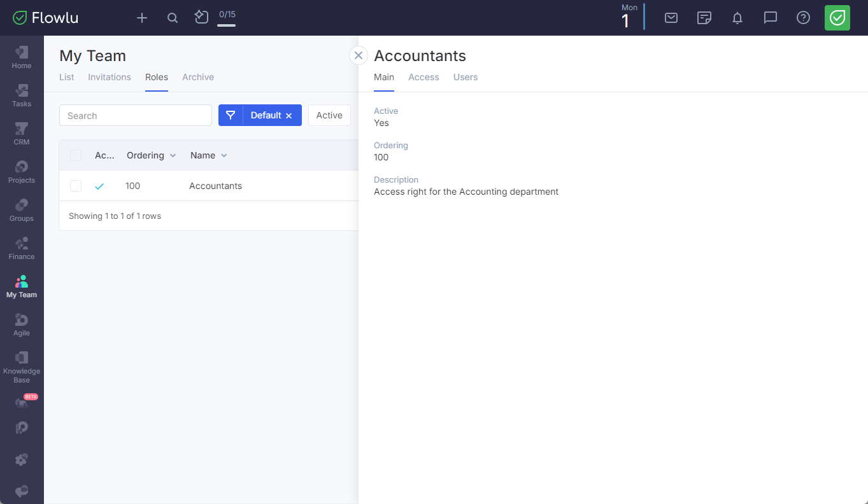Click the Ac... column header
The image size is (868, 504).
click(104, 155)
